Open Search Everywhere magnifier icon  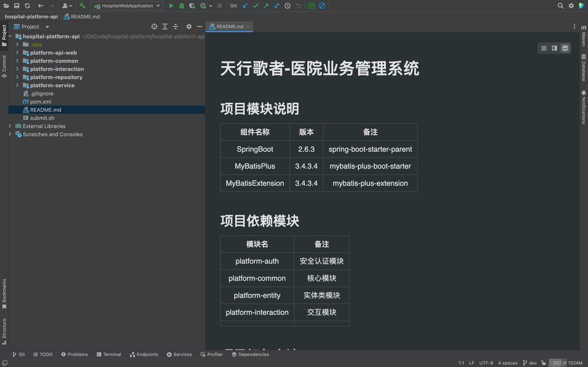(560, 6)
